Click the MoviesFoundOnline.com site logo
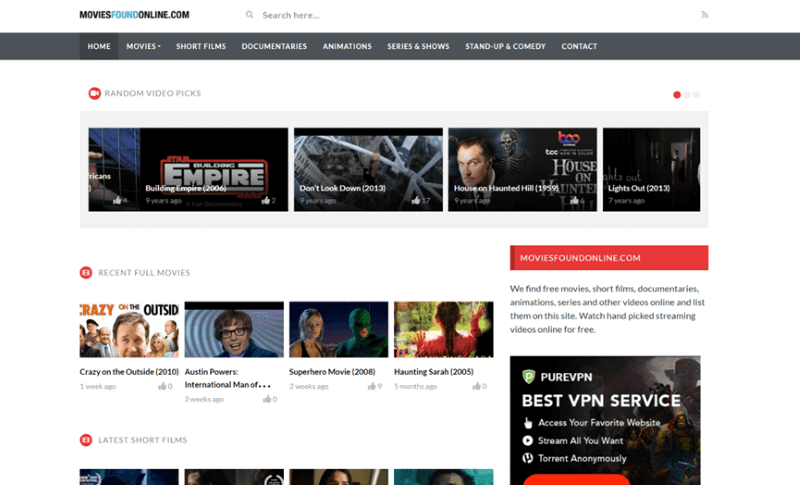800x485 pixels. tap(134, 15)
